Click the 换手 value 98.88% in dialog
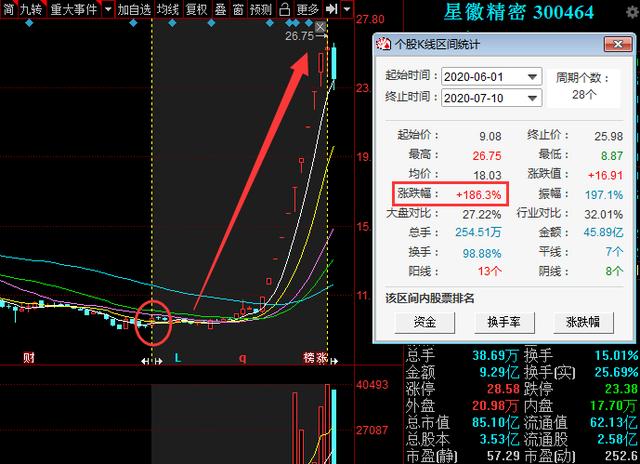The height and width of the screenshot is (464, 640). tap(482, 253)
